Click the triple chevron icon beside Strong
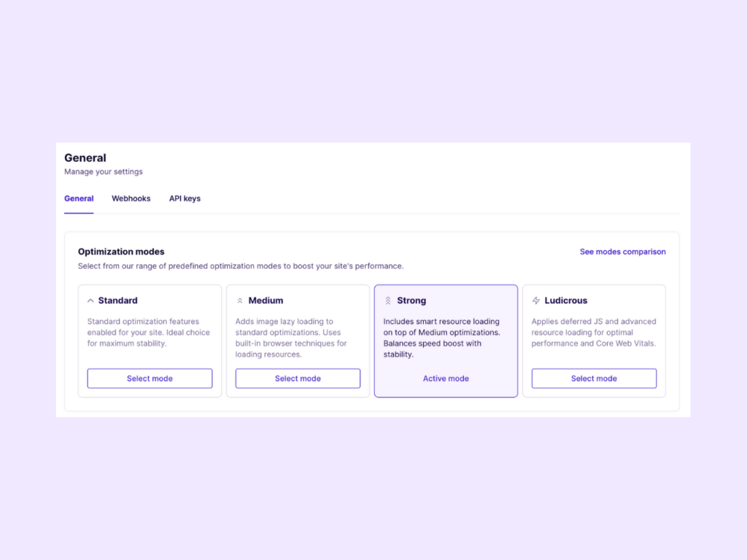 (x=388, y=300)
